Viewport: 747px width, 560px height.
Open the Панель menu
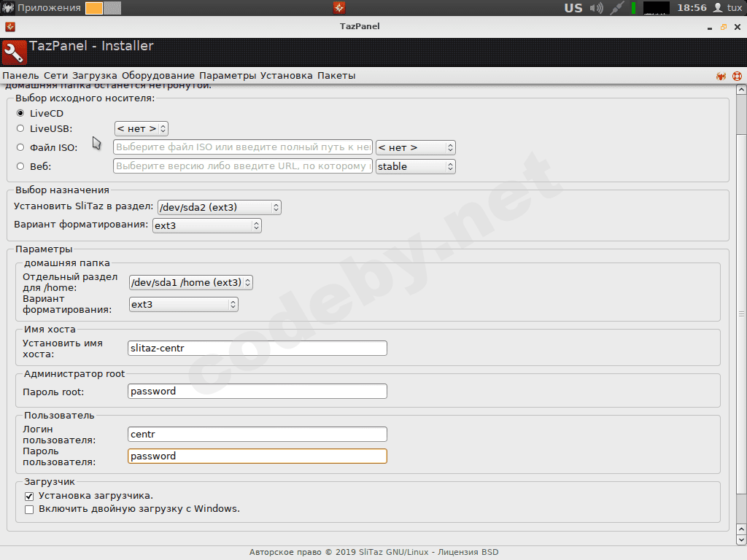pyautogui.click(x=20, y=76)
